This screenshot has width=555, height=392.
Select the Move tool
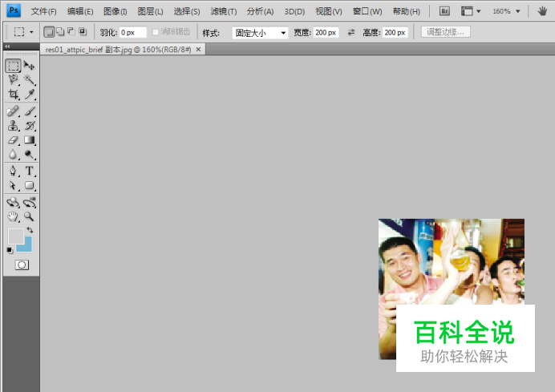(29, 66)
